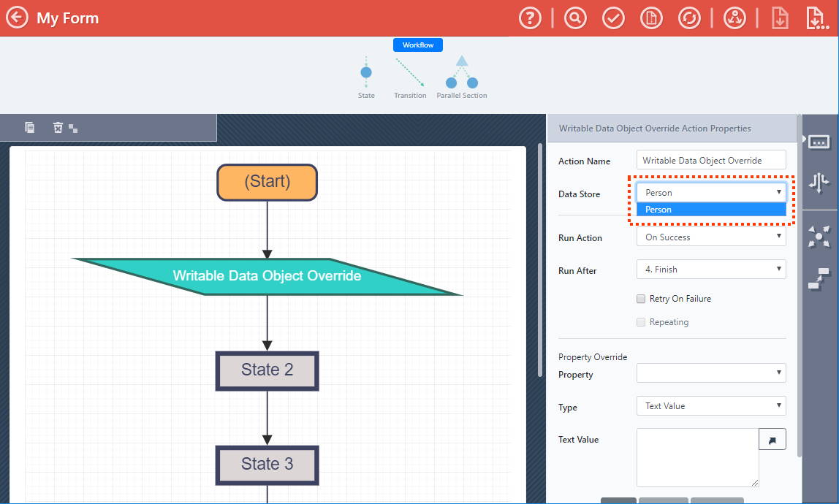Open help with the question mark icon
839x504 pixels.
[530, 18]
